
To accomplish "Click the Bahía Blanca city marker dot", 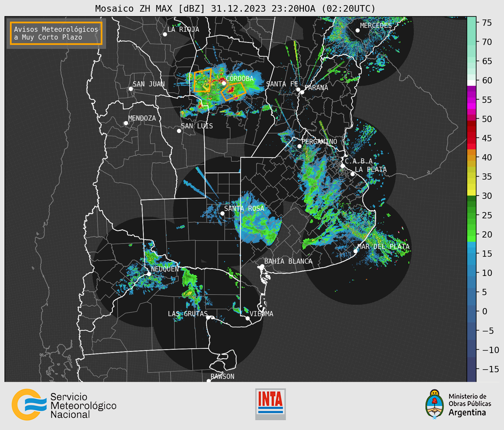I will 262,266.
